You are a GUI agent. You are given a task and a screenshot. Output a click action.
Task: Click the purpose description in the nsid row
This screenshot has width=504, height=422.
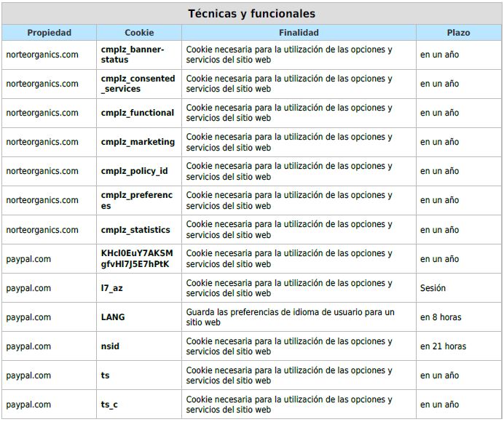coord(289,346)
